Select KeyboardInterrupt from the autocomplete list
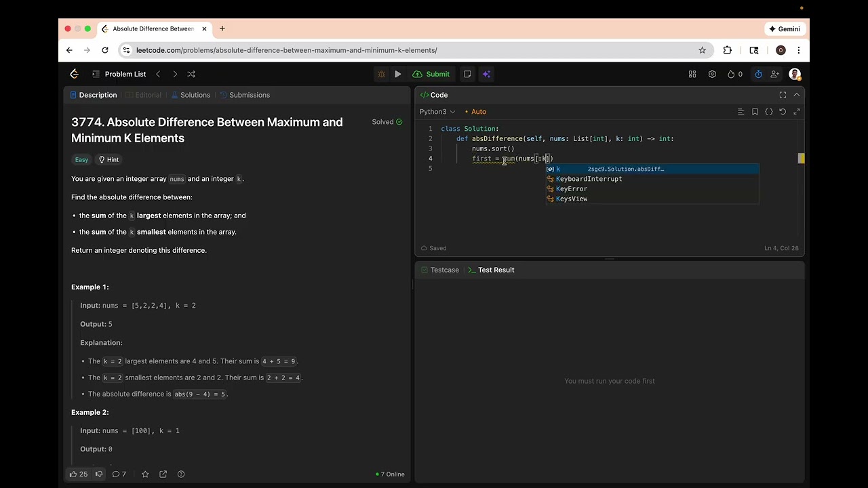This screenshot has width=868, height=488. pos(589,179)
